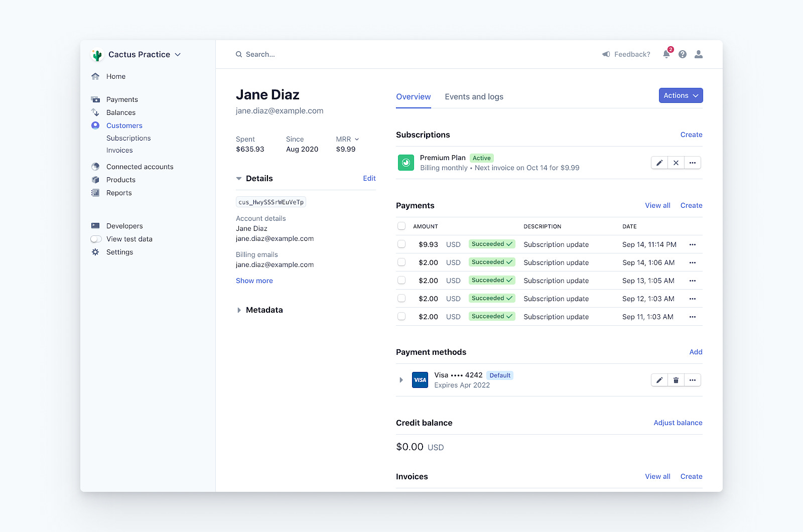Open Subscriptions in the sidebar
The height and width of the screenshot is (532, 803).
[x=128, y=138]
